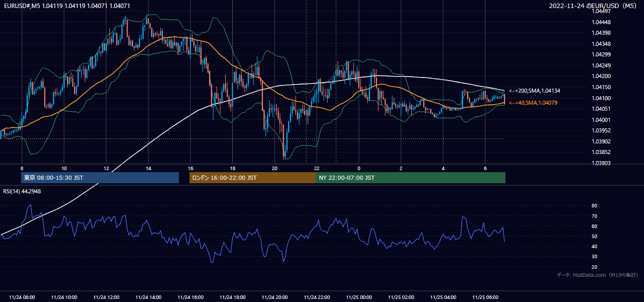Viewport: 644px width, 302px height.
Task: Click RSI axis level 50
Action: (594, 236)
